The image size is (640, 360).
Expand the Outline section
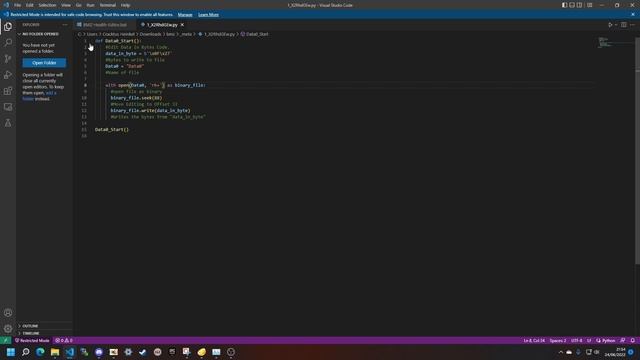30,326
